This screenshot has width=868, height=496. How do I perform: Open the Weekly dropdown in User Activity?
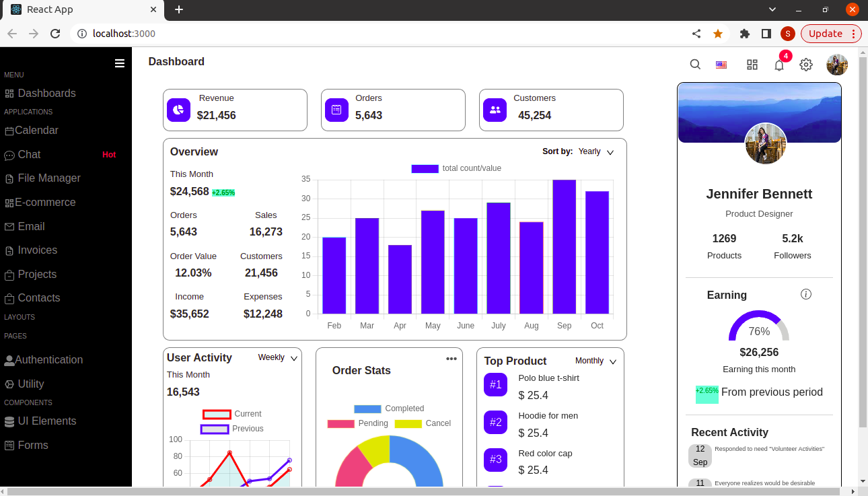click(277, 357)
